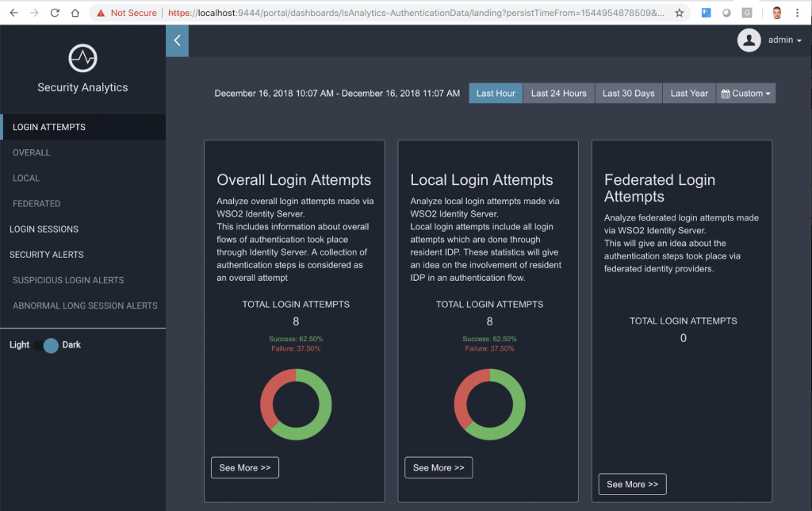Collapse the sidebar with the chevron arrow
The image size is (812, 511).
tap(177, 40)
